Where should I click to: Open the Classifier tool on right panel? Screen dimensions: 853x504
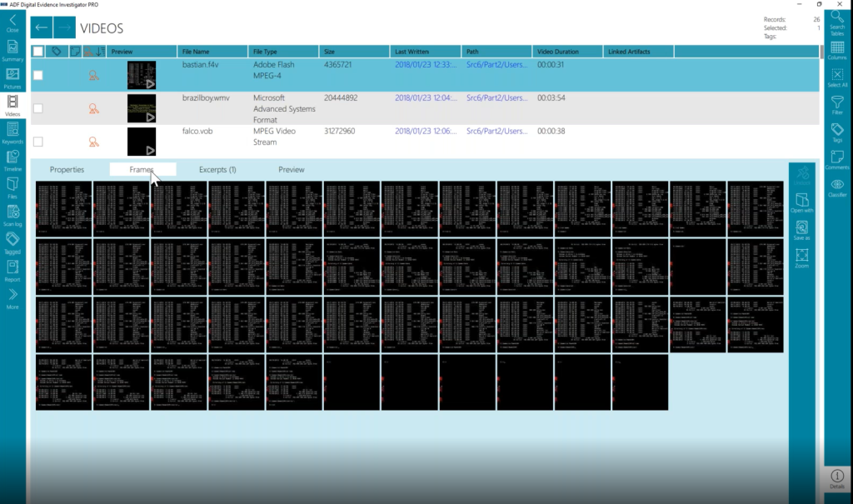pos(837,187)
